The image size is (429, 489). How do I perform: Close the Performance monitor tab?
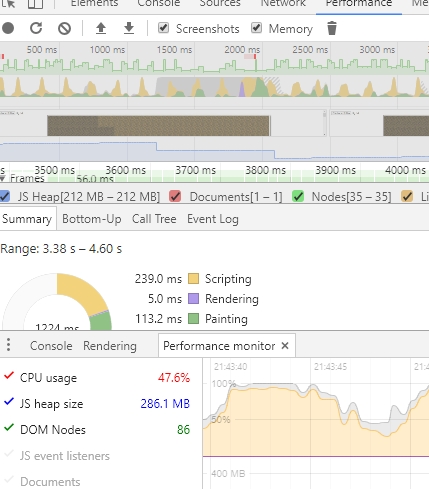[285, 346]
